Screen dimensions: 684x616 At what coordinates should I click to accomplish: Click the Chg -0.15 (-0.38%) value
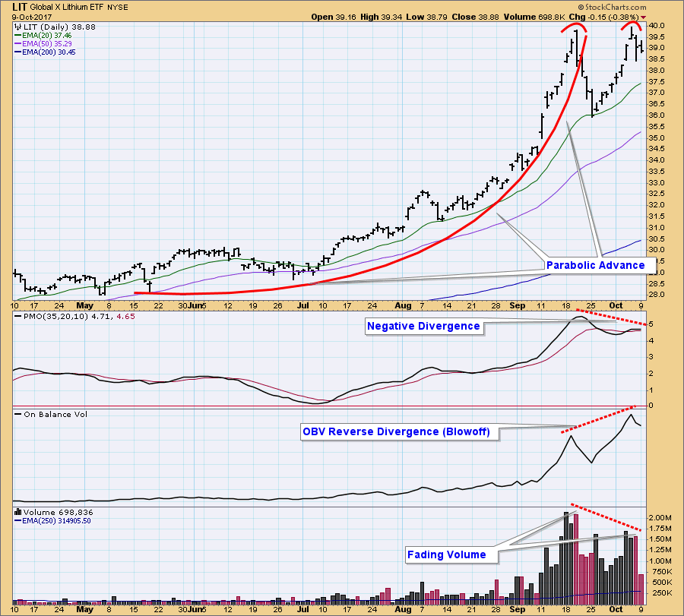tap(603, 17)
